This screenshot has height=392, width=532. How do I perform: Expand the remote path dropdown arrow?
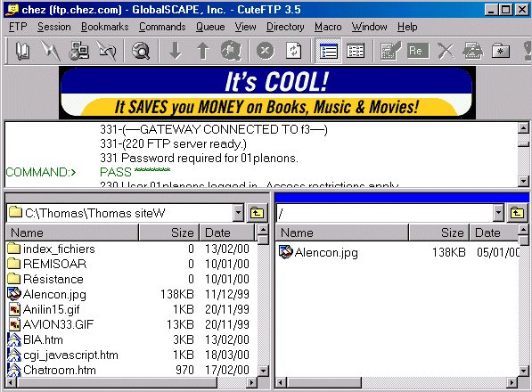point(498,213)
